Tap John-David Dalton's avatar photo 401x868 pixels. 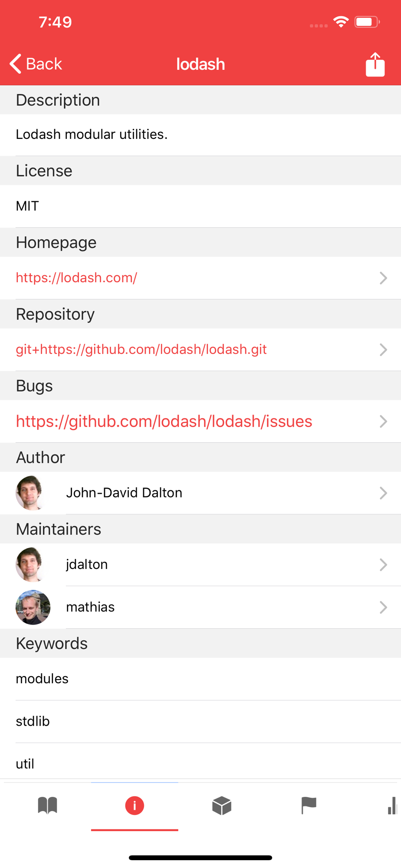(x=30, y=493)
